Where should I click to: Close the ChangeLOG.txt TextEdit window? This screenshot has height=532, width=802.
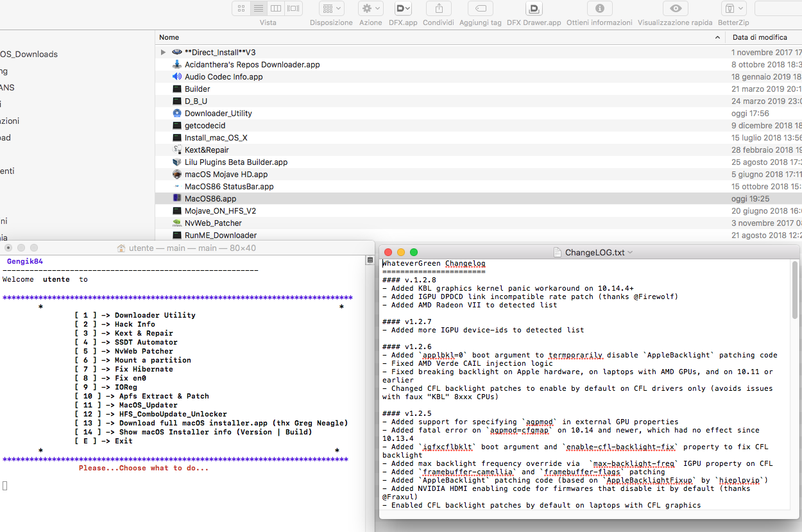pyautogui.click(x=388, y=252)
